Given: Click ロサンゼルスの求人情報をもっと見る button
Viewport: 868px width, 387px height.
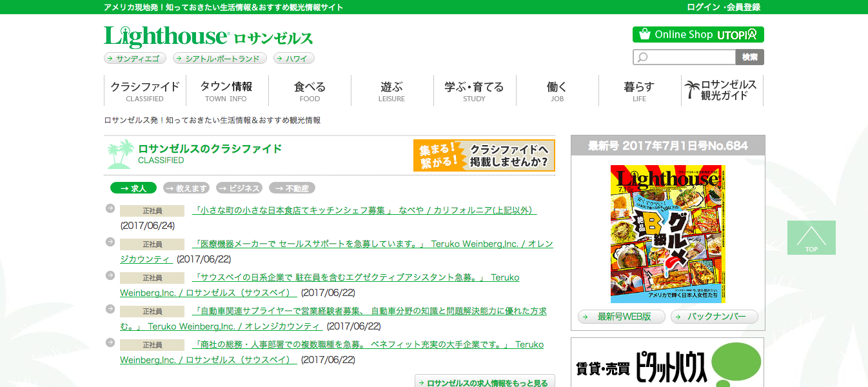Looking at the screenshot, I should point(485,381).
